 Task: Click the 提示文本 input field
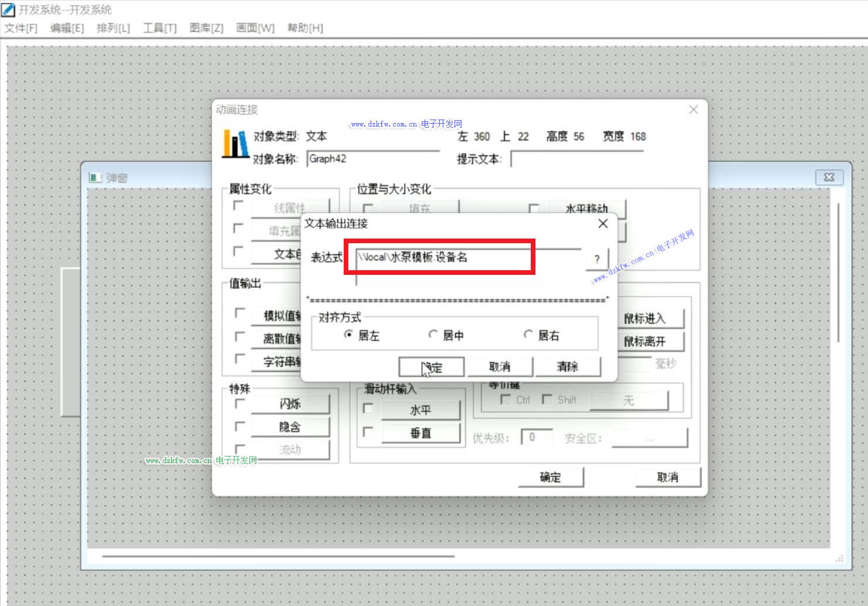click(x=577, y=159)
